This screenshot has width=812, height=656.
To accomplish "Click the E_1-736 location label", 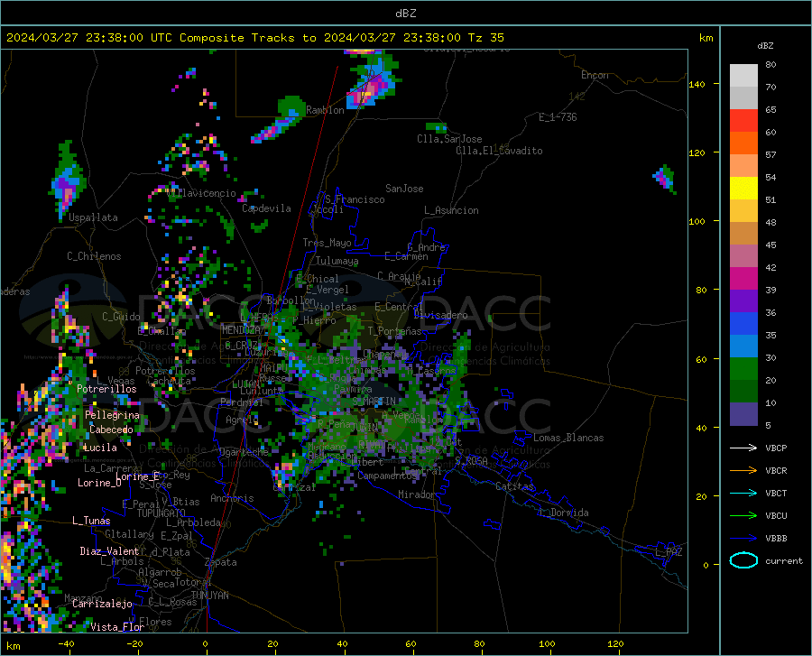I will pyautogui.click(x=558, y=117).
